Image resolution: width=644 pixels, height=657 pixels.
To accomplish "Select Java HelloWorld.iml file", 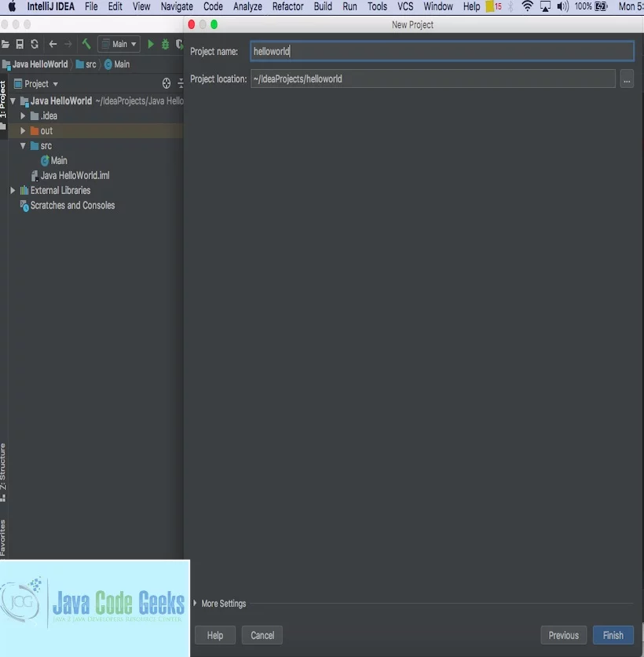I will [71, 176].
